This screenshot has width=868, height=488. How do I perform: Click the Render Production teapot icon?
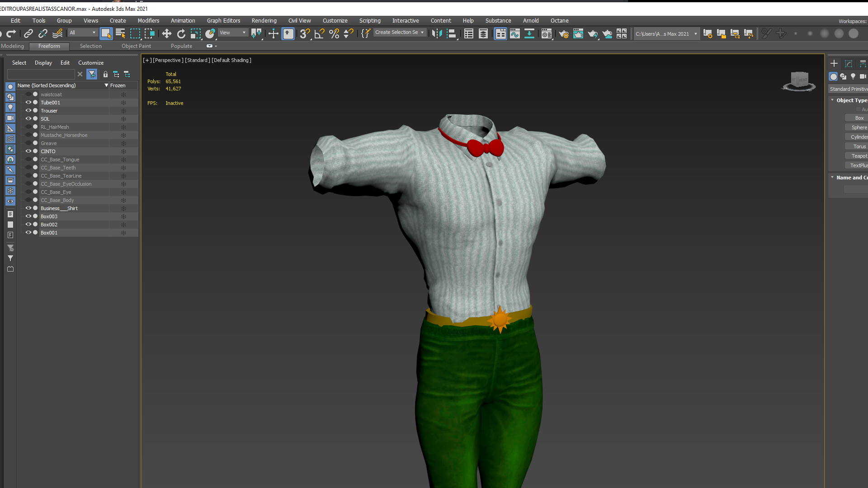(x=593, y=33)
